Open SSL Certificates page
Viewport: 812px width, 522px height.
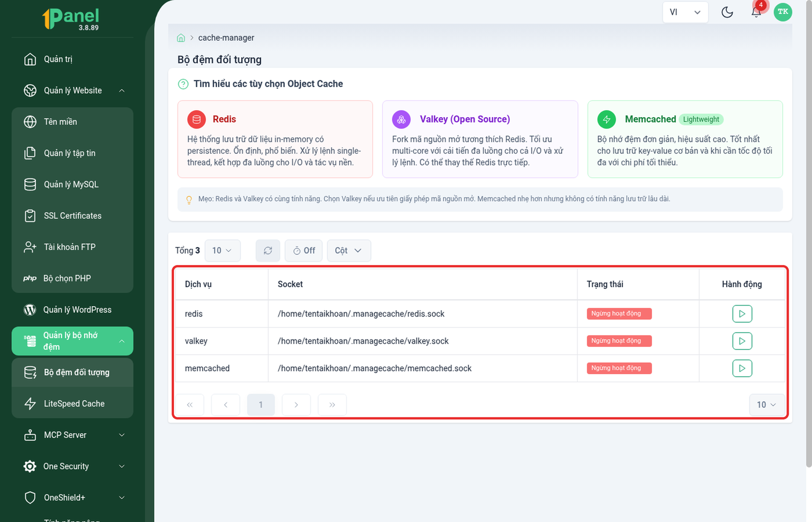(72, 216)
